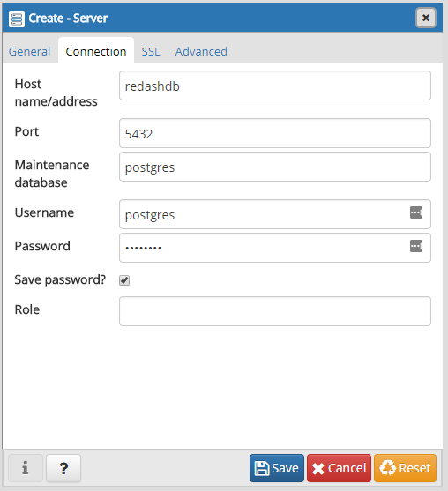Click into the Port field showing 5432
The width and height of the screenshot is (448, 491).
[275, 133]
